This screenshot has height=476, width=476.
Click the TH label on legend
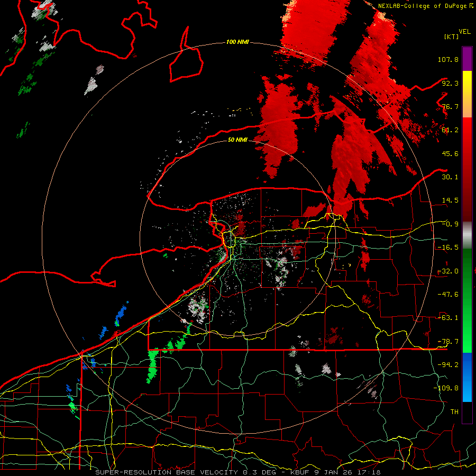pos(454,411)
